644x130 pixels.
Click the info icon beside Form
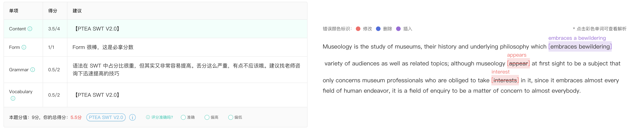pyautogui.click(x=24, y=47)
